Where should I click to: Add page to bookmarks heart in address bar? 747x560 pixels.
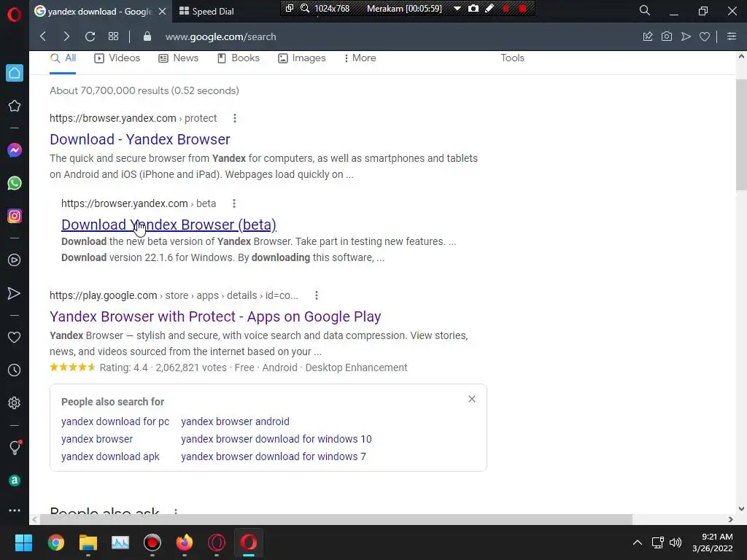click(705, 36)
